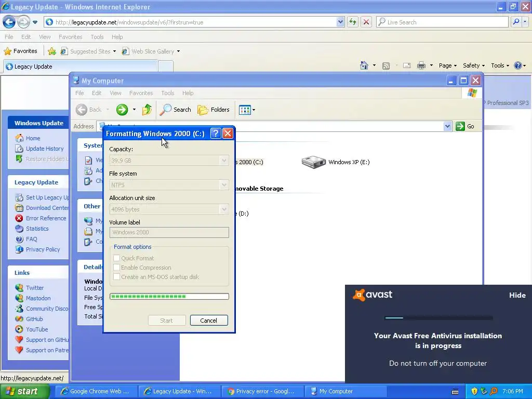532x399 pixels.
Task: Open the Statistics link
Action: 37,229
